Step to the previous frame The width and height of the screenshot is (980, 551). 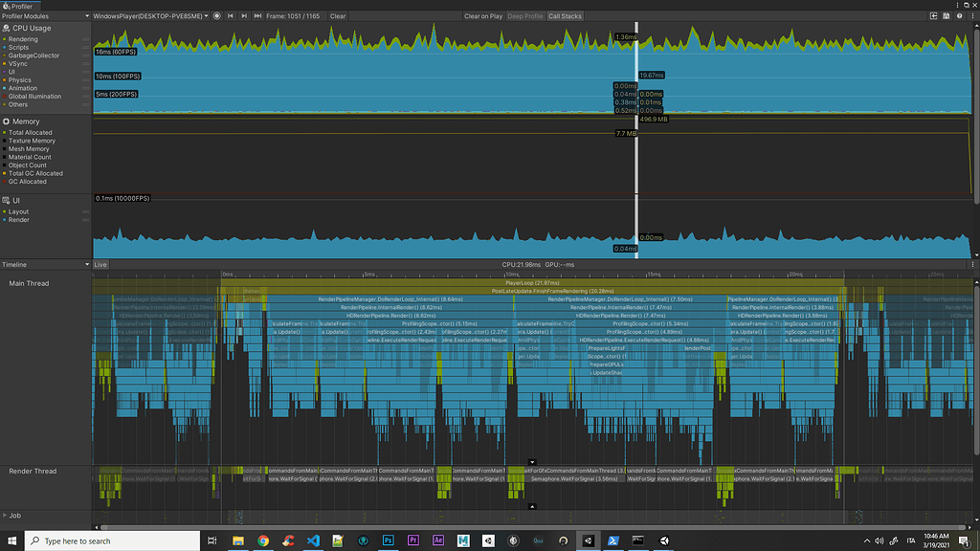coord(231,16)
